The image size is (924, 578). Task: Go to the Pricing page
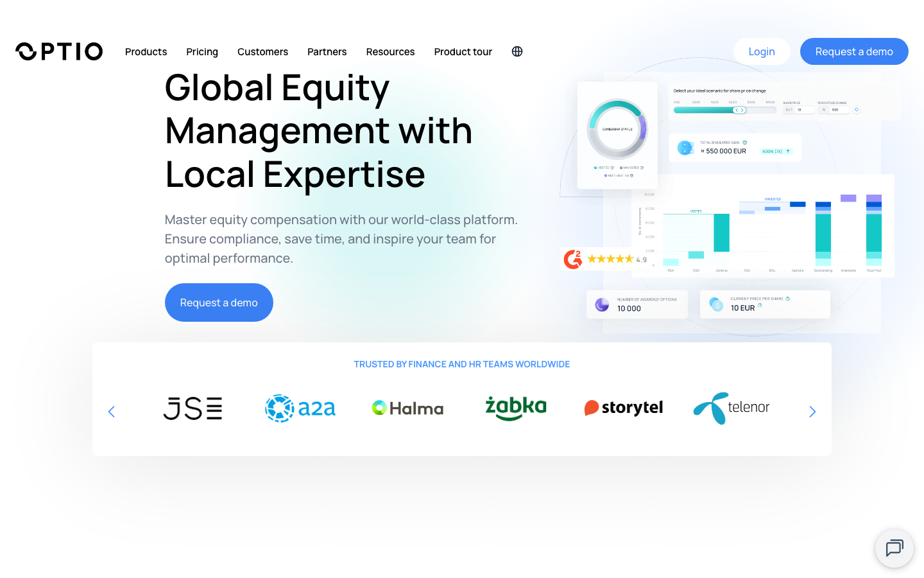(202, 51)
